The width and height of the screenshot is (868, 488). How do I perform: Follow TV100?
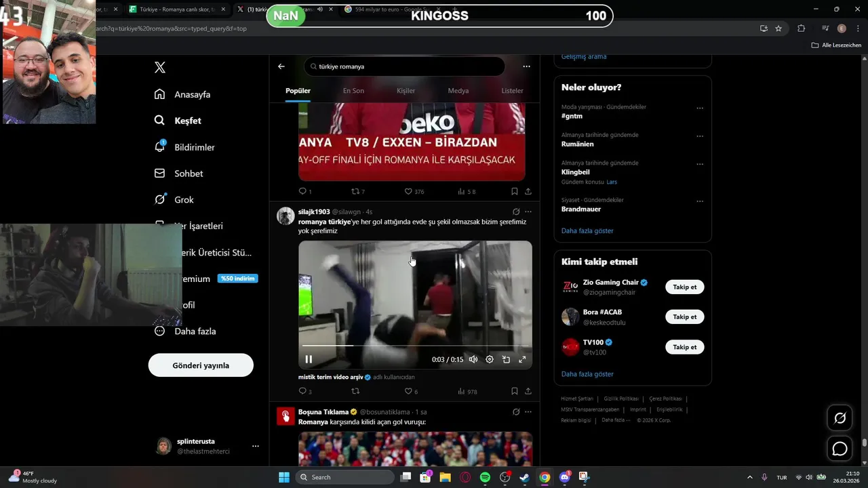click(685, 347)
